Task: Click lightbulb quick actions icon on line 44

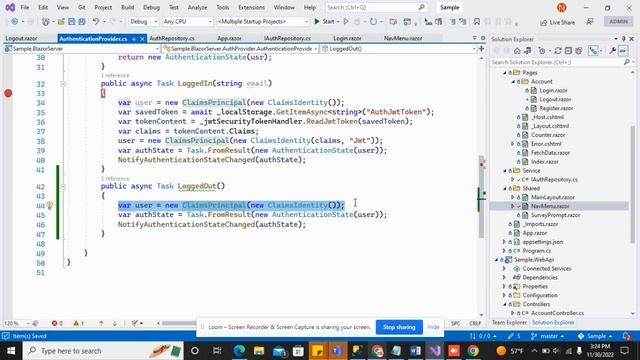Action: (x=50, y=205)
